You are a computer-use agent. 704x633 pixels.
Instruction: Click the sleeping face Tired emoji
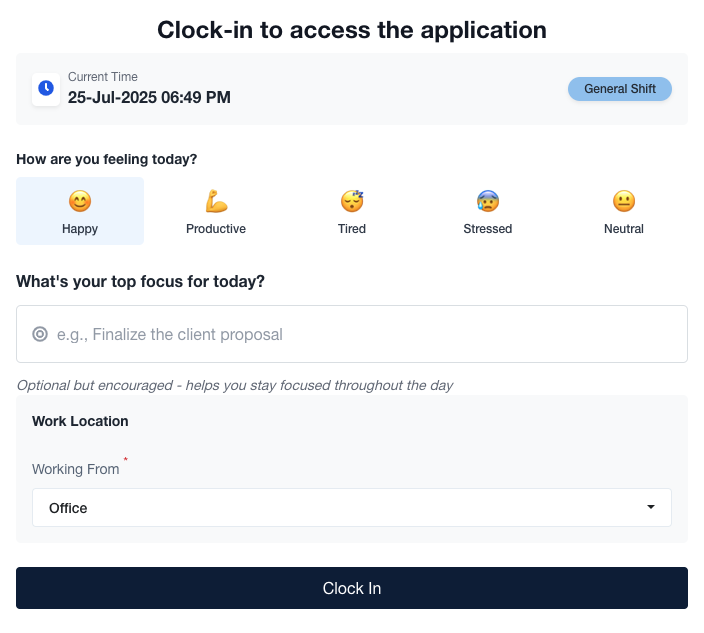coord(352,201)
